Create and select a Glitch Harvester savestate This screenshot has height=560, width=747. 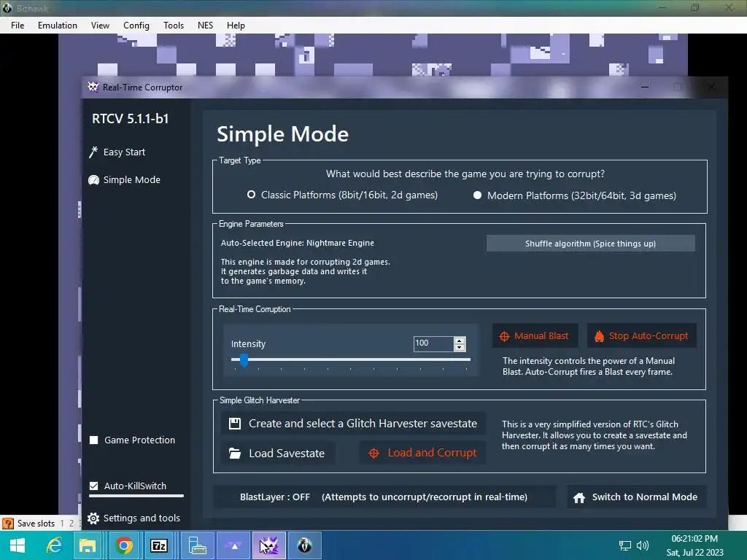click(353, 424)
